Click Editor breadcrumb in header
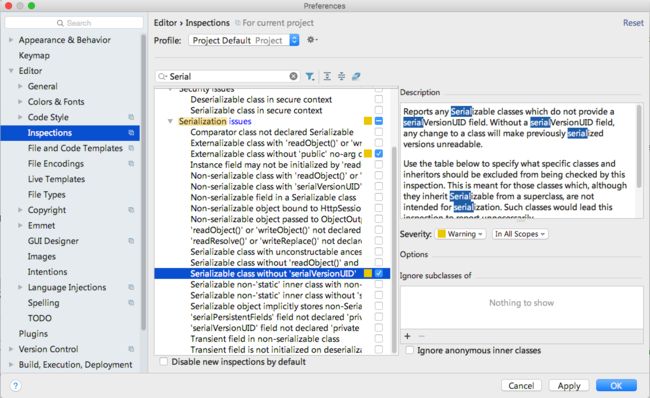Viewport: 650px width, 398px height. click(x=165, y=23)
